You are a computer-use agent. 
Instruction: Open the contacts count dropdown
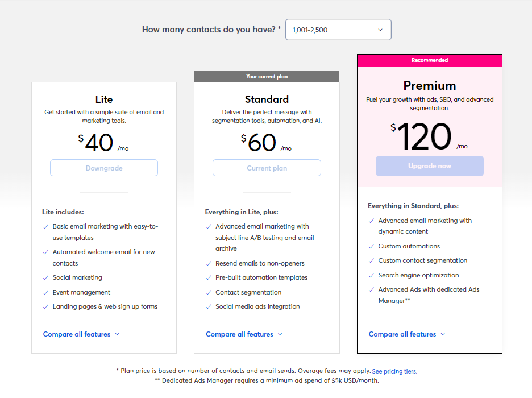338,30
